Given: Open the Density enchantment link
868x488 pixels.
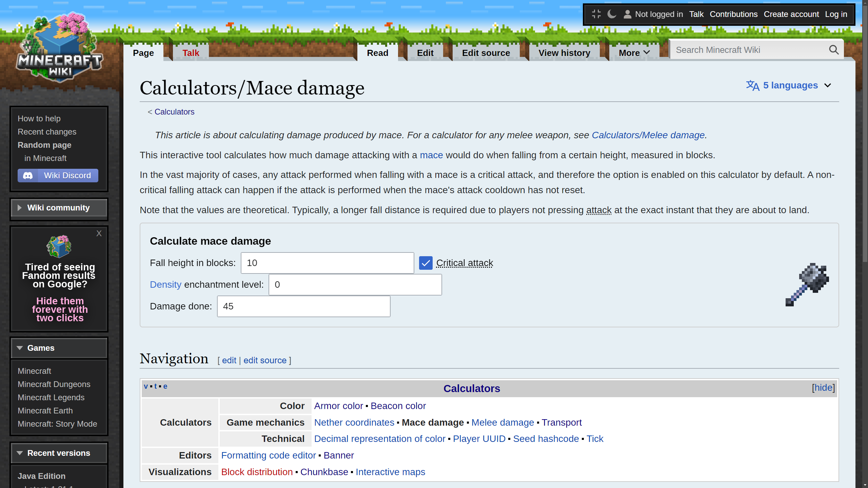Looking at the screenshot, I should (x=165, y=284).
